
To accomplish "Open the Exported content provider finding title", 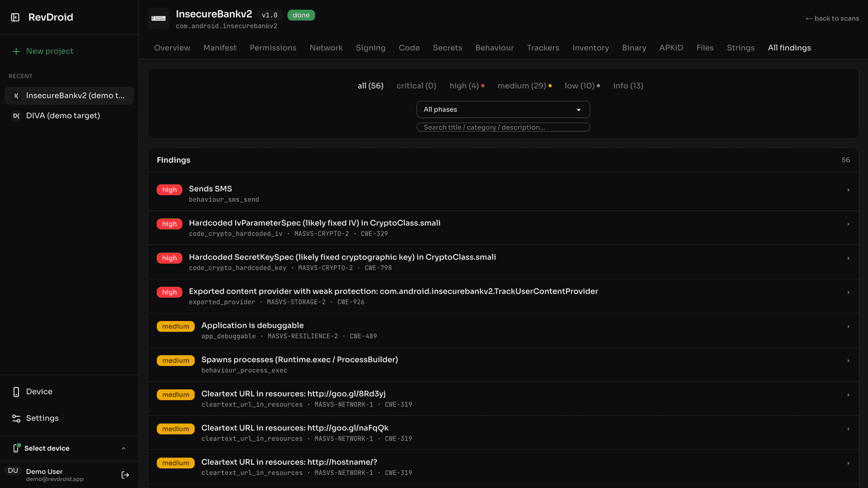I will click(x=393, y=291).
